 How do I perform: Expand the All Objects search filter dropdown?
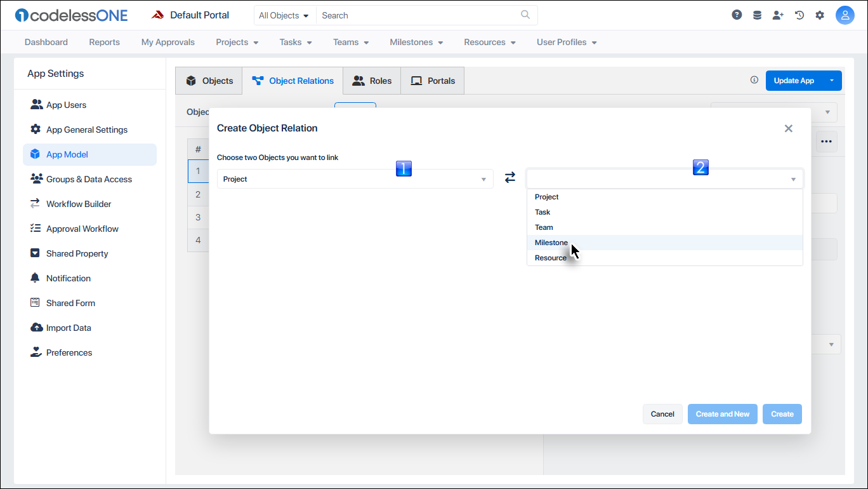coord(284,15)
